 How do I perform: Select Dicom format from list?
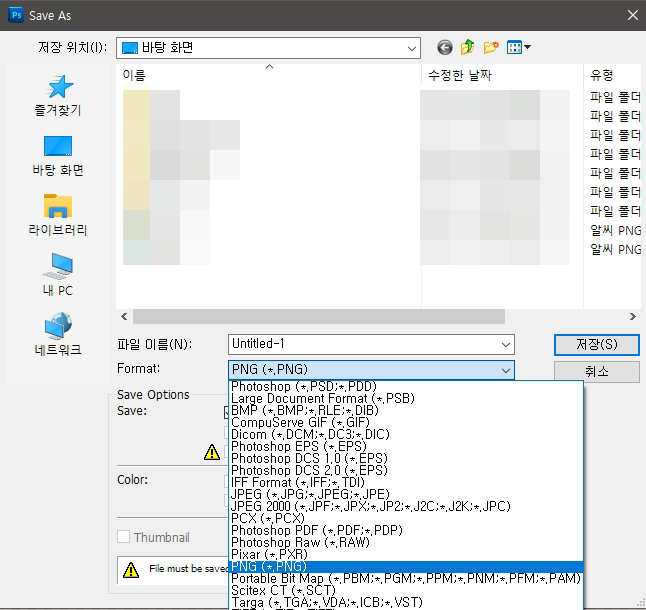click(x=406, y=435)
